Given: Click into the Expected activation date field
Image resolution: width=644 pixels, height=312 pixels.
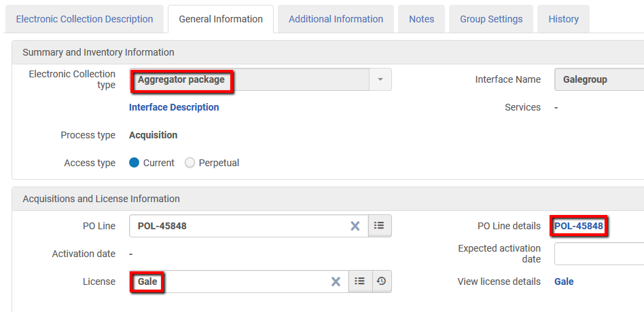Looking at the screenshot, I should pyautogui.click(x=598, y=254).
